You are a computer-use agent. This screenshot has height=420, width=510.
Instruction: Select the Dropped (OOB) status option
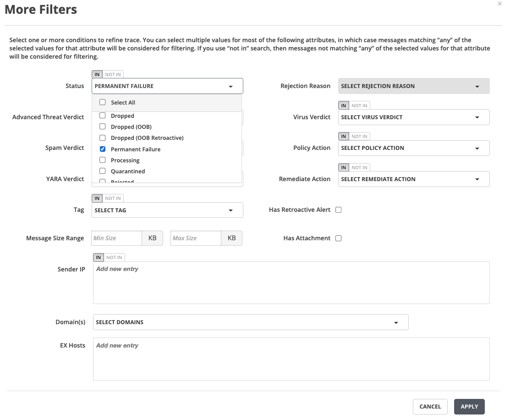[x=103, y=127]
